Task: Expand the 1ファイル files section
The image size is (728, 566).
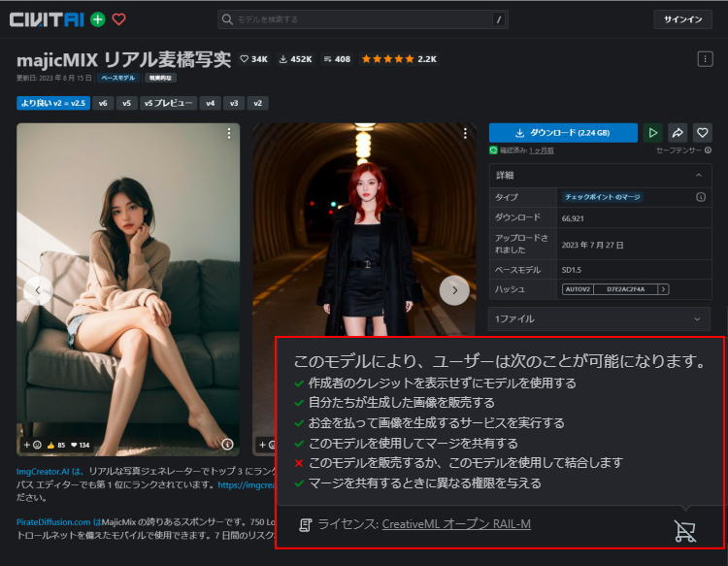Action: 697,318
